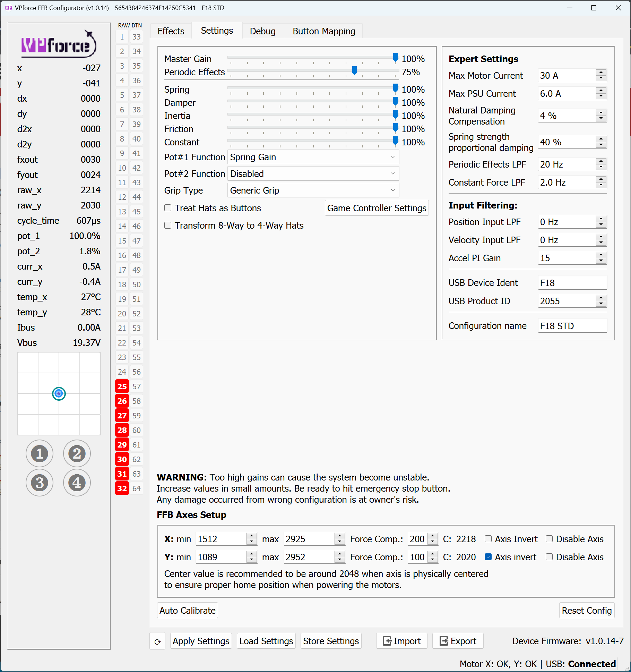Increase Periodic Effects LPF value
The image size is (631, 672).
click(x=601, y=161)
